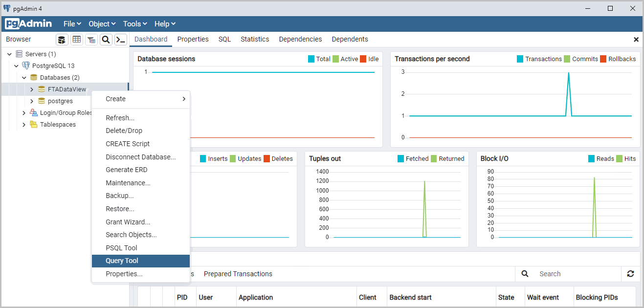Viewport: 644px width, 308px height.
Task: Choose Search Objects... in the context menu
Action: (141, 235)
